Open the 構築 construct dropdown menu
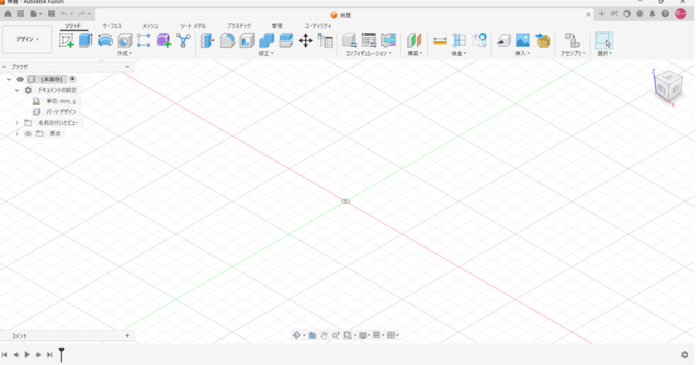Image resolution: width=698 pixels, height=365 pixels. tap(414, 53)
